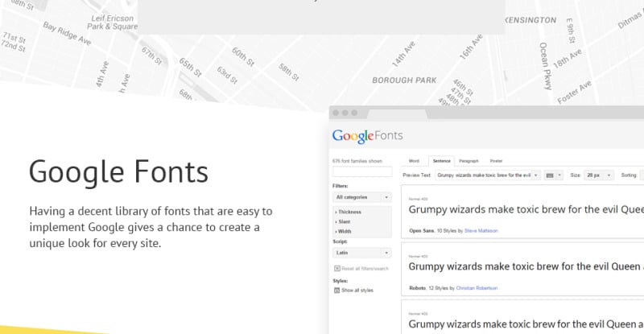Click the Bay Ridge Ave map label
Image resolution: width=644 pixels, height=334 pixels.
67,34
